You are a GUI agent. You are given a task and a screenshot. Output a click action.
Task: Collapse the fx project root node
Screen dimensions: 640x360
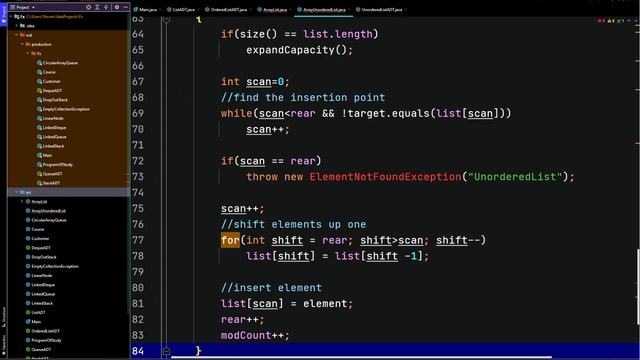pyautogui.click(x=11, y=17)
